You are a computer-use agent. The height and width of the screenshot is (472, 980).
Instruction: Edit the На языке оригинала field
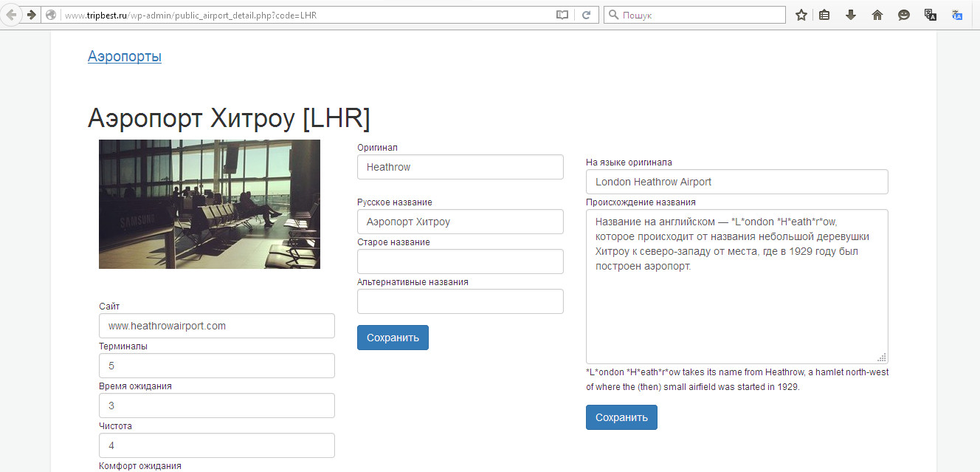point(737,182)
